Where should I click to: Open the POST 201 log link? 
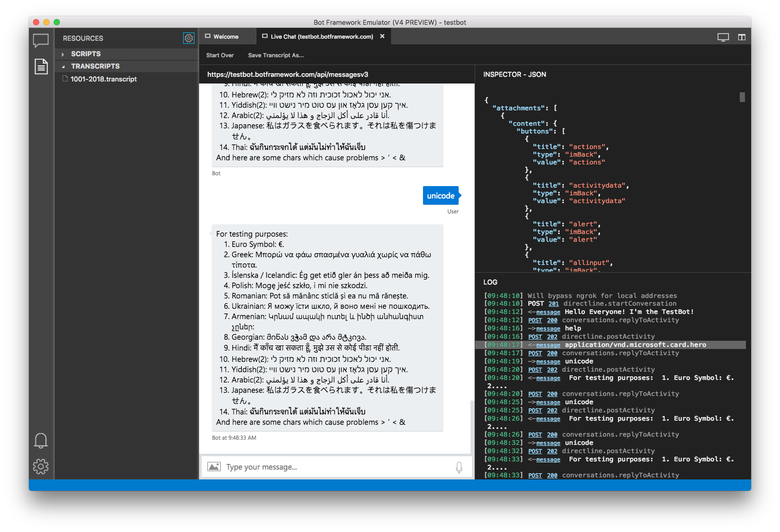(x=553, y=304)
